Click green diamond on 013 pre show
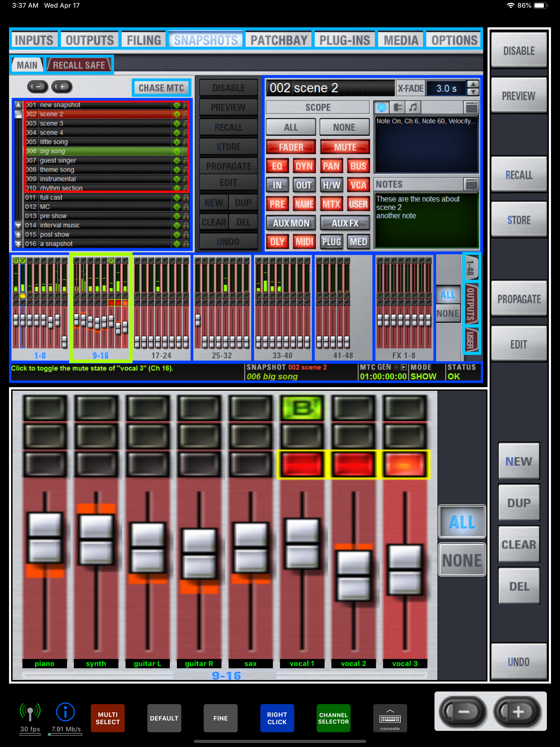Image resolution: width=560 pixels, height=747 pixels. [177, 216]
